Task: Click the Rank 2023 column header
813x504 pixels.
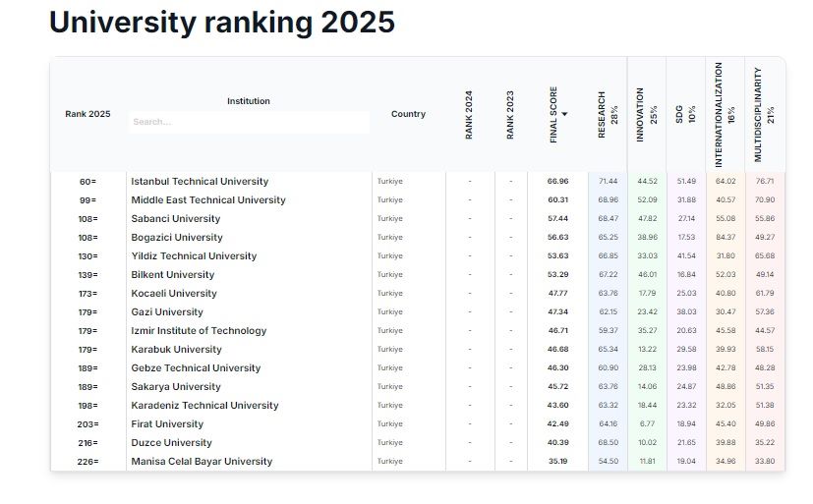Action: pyautogui.click(x=510, y=114)
